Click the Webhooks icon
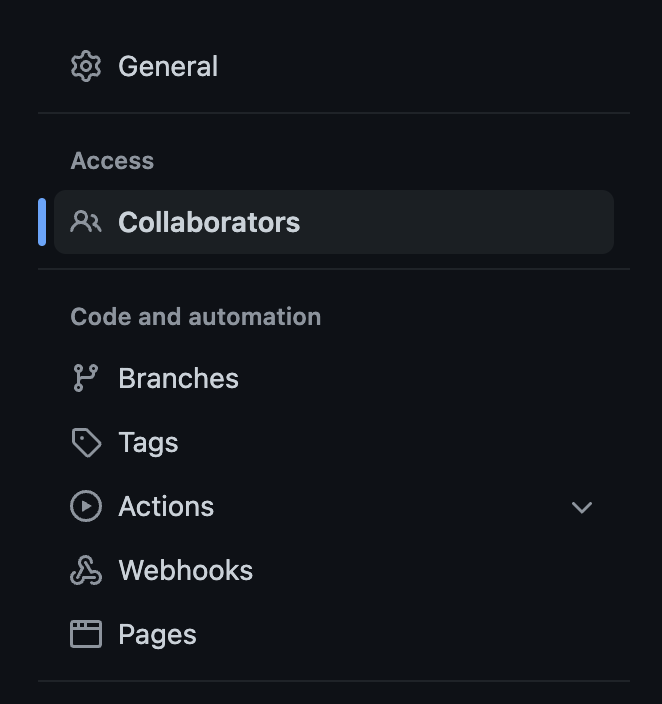 (86, 570)
